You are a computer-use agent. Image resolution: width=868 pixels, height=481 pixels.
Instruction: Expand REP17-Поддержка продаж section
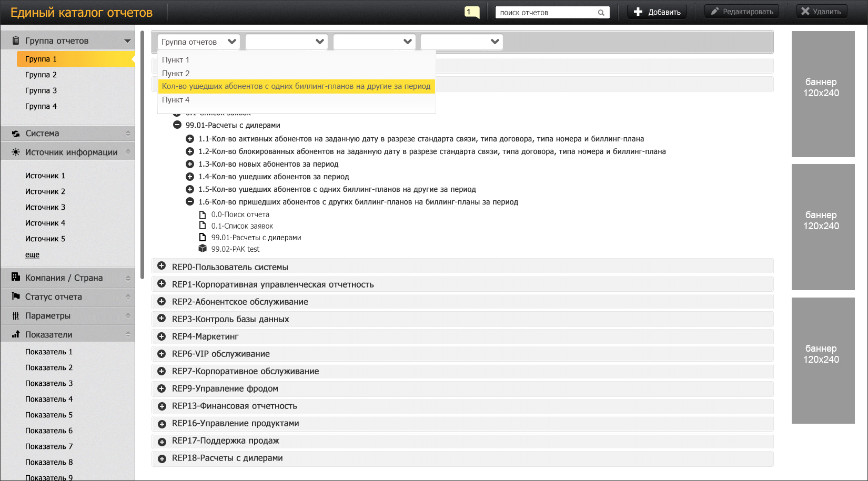162,442
